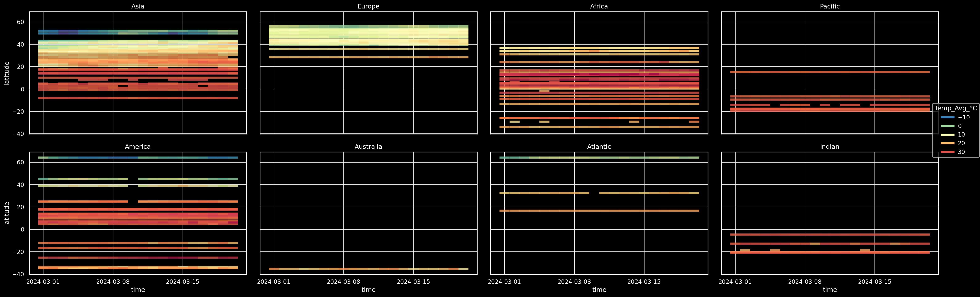Click the −20 y-tick of the Asia plot
The width and height of the screenshot is (980, 297).
pos(18,112)
